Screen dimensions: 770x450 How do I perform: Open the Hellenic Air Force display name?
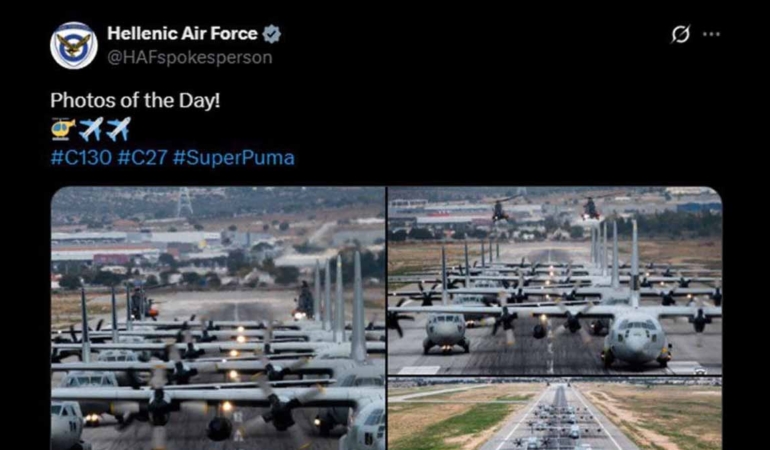coord(182,33)
